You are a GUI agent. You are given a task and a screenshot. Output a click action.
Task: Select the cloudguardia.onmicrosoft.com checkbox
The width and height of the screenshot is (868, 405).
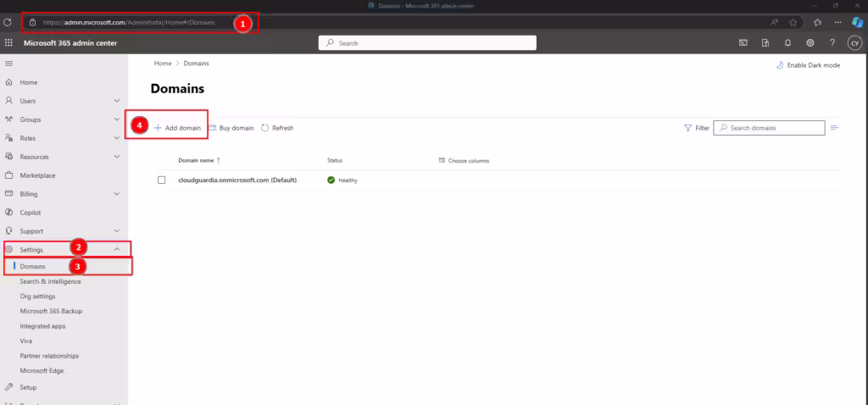(x=162, y=180)
